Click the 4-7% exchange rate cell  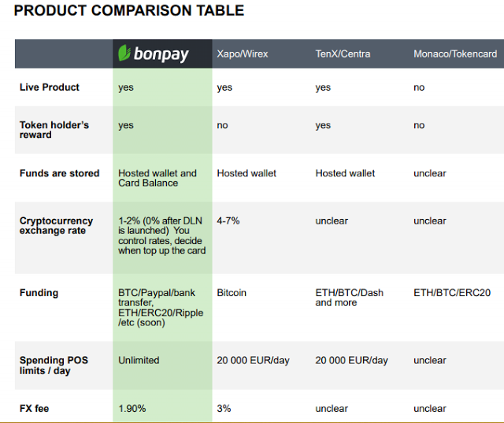228,221
